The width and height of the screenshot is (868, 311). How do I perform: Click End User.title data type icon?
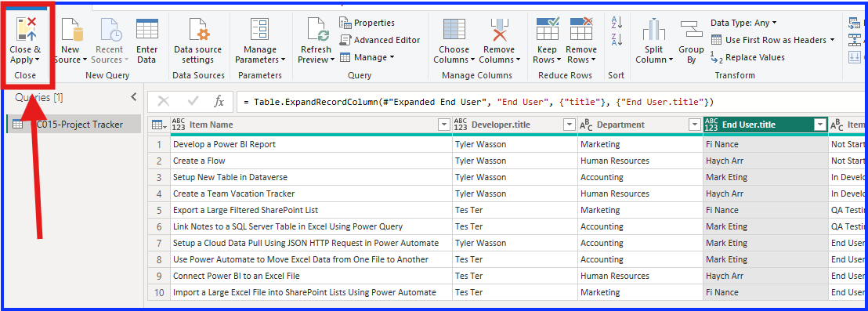[x=712, y=125]
